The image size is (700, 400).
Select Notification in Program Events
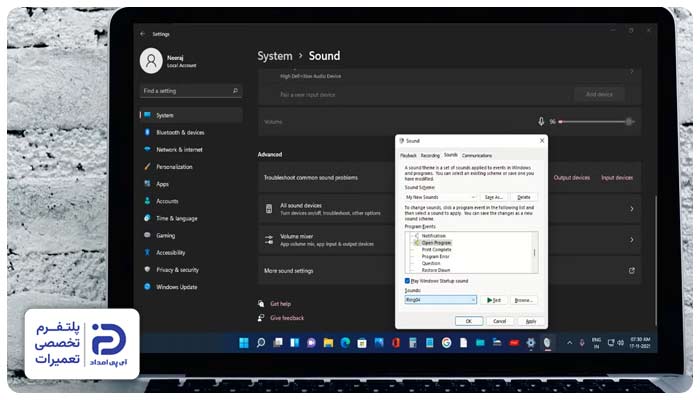click(x=433, y=236)
